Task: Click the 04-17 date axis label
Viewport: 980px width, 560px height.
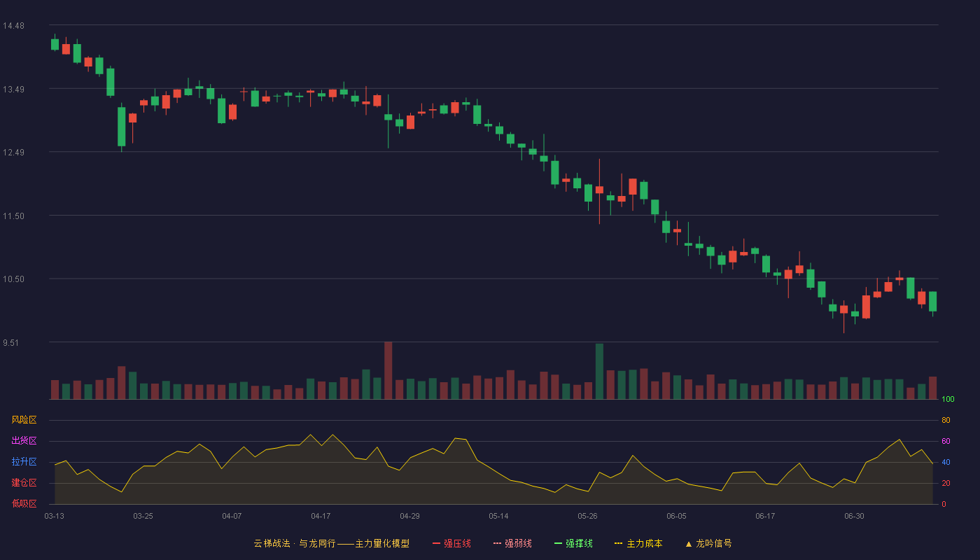Action: (x=321, y=516)
